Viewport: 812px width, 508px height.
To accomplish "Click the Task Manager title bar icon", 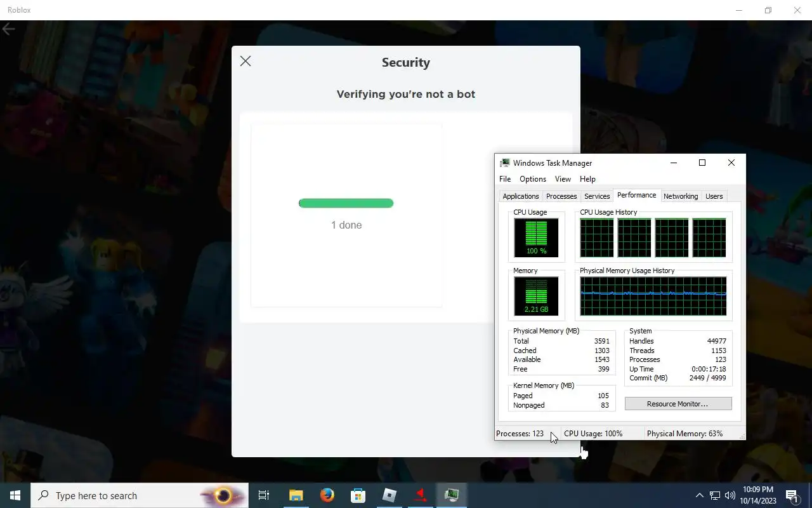I will 505,163.
